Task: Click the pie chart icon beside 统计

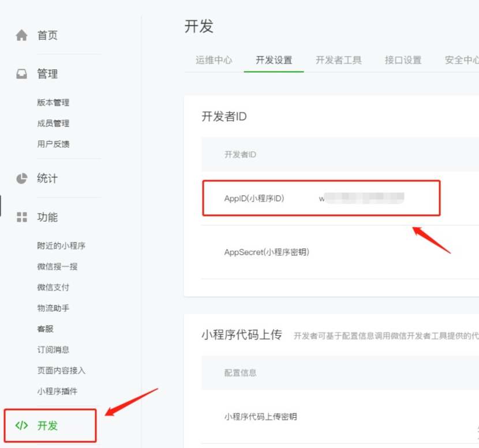Action: [22, 178]
